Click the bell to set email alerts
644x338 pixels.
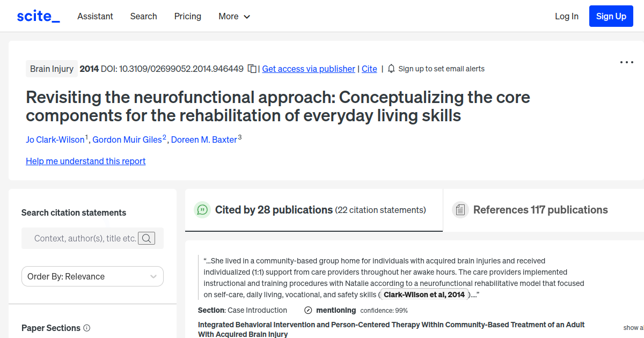click(391, 69)
